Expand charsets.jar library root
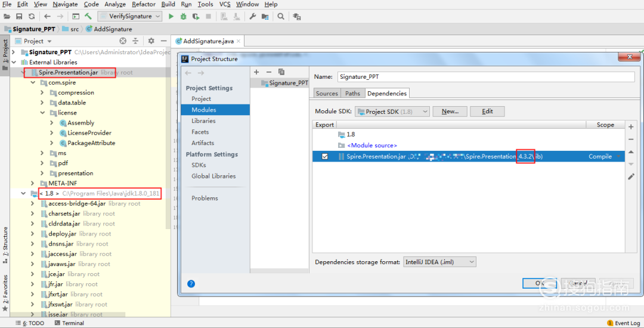 coord(32,213)
